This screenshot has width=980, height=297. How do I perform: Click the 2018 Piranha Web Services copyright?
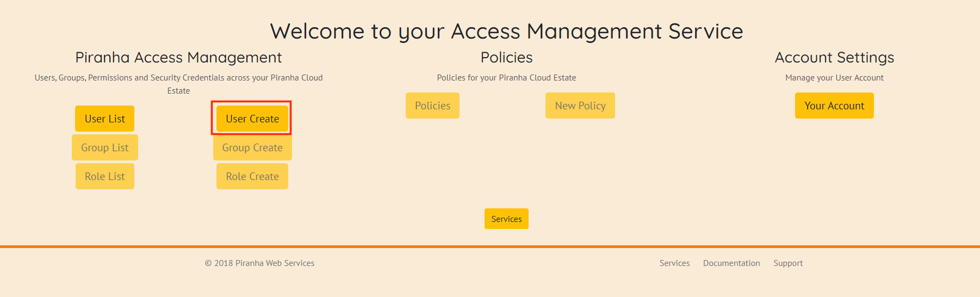click(259, 263)
